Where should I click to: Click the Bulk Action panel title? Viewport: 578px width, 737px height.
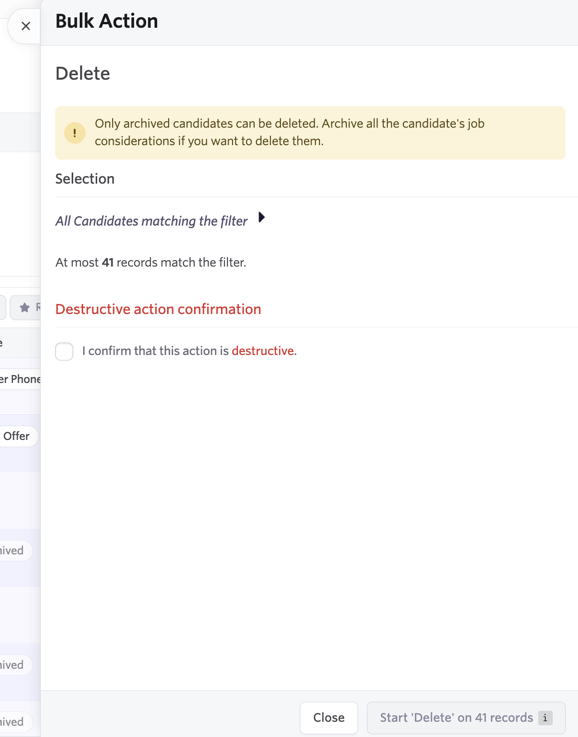pyautogui.click(x=107, y=21)
